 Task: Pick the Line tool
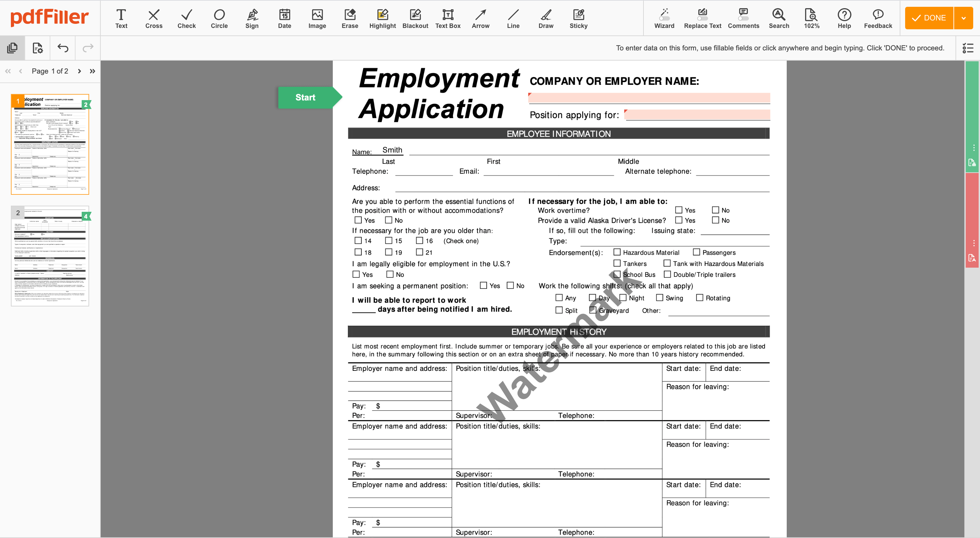513,18
